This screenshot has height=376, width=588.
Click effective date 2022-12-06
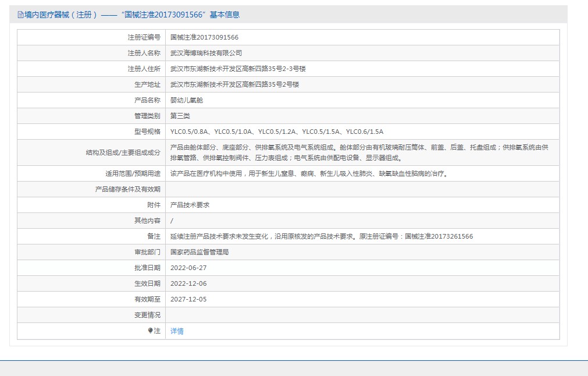[188, 283]
